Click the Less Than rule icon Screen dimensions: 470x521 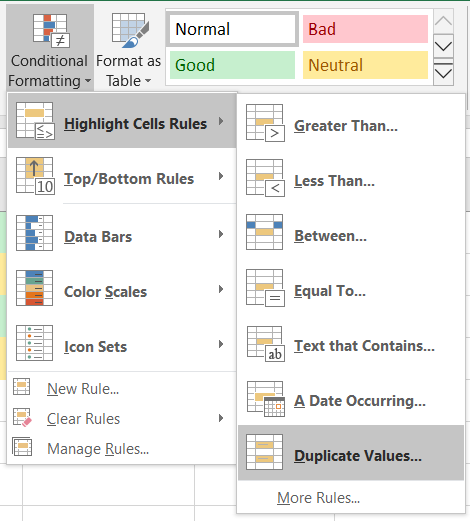(265, 178)
